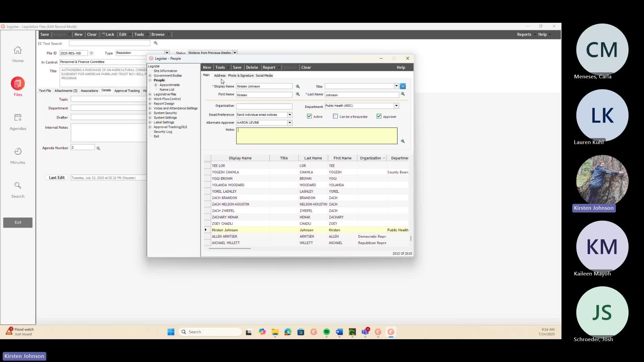Open the Home section in the sidebar

coord(18,54)
